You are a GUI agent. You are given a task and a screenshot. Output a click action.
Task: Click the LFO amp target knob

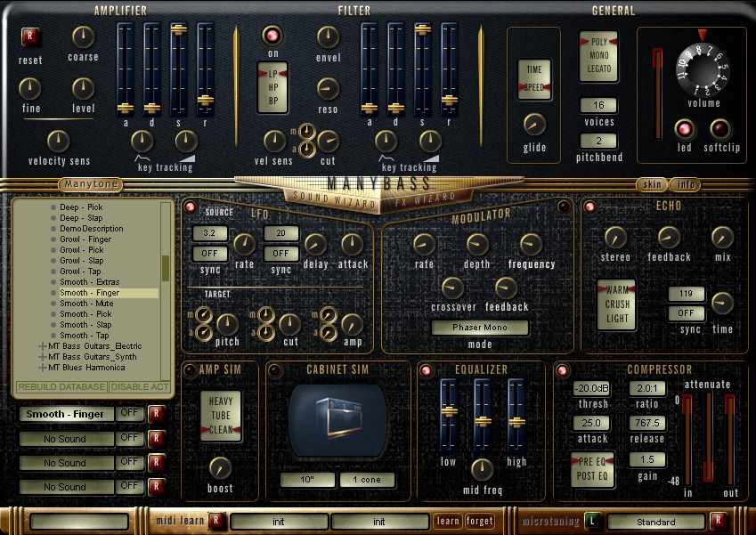click(x=352, y=324)
